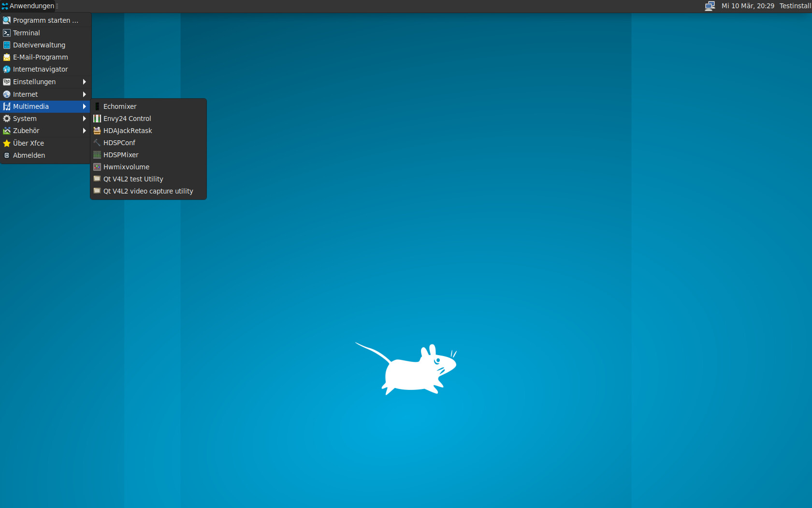Select the Zubehör menu entry

click(x=45, y=131)
